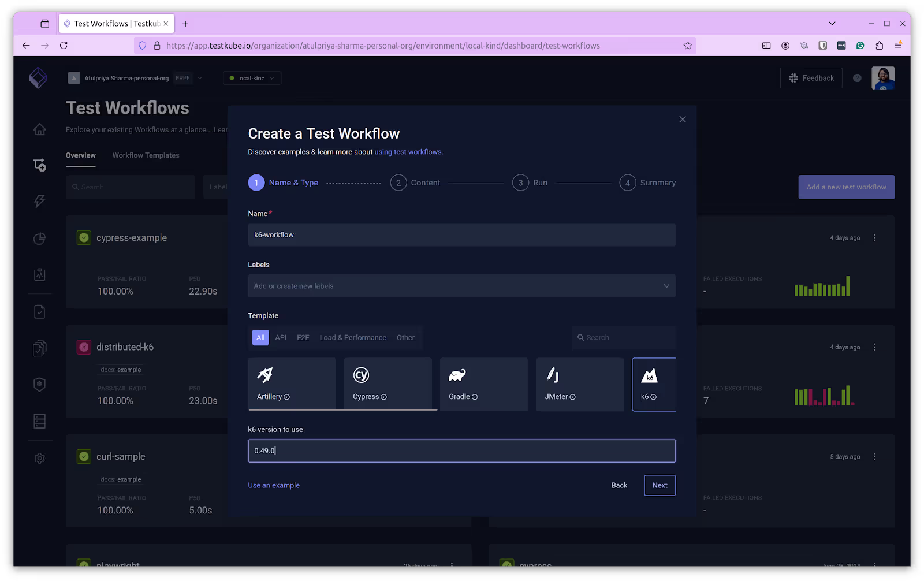
Task: Click the Back button
Action: coord(619,485)
